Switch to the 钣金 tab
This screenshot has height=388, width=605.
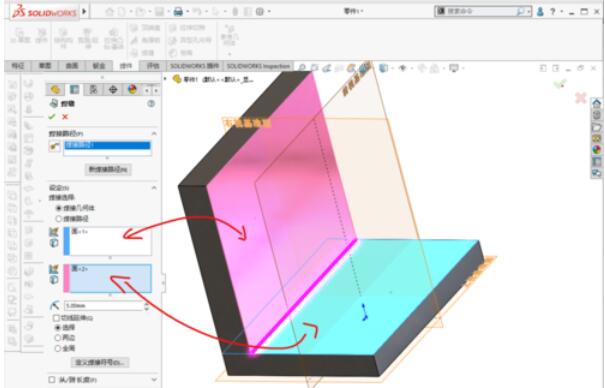pos(99,66)
